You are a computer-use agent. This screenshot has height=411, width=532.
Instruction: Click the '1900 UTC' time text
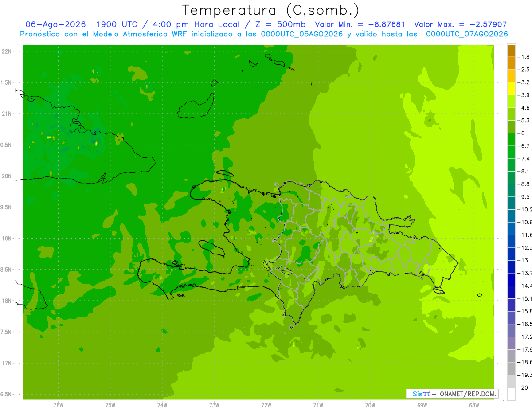tap(118, 24)
